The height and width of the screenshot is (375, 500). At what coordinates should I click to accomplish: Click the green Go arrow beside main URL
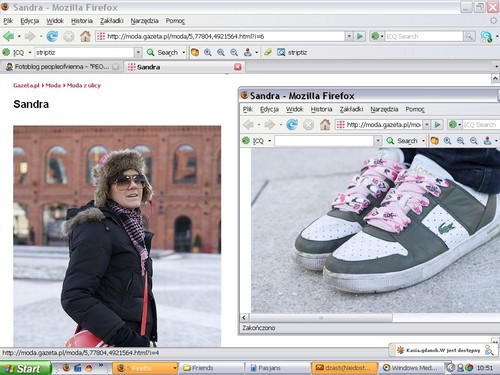(360, 36)
